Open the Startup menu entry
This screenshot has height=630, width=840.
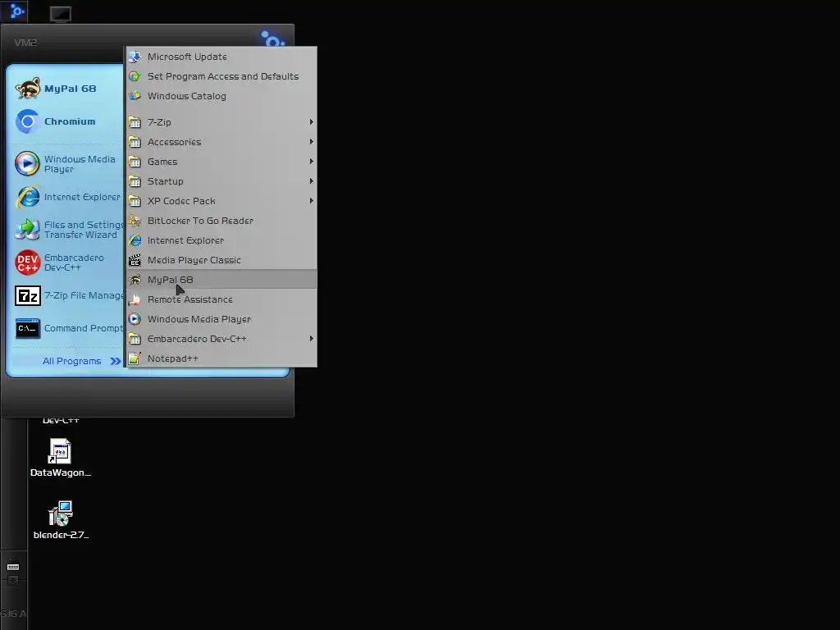(221, 181)
